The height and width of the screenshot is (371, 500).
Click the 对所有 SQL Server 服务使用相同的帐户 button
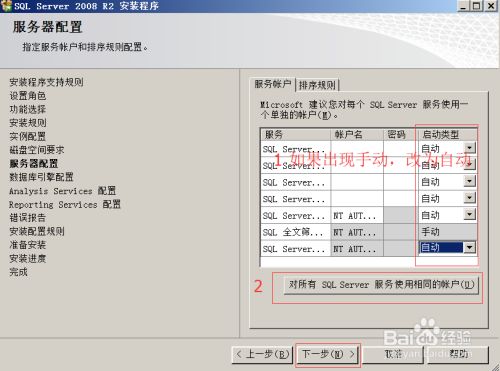click(381, 285)
